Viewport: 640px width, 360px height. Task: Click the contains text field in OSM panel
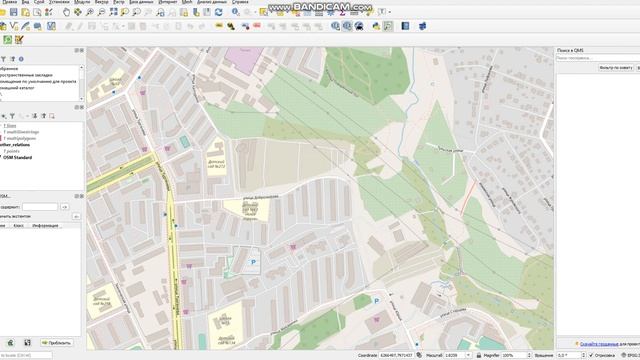pos(40,207)
